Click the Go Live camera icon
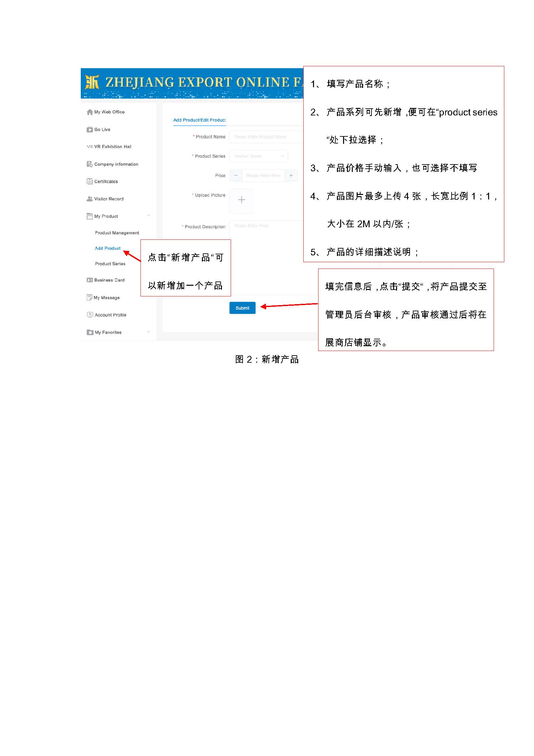Viewport: 534px width, 756px height. click(x=89, y=129)
